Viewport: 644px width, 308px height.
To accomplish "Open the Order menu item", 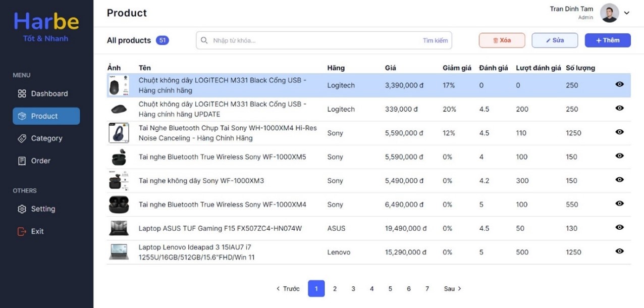I will pos(46,161).
